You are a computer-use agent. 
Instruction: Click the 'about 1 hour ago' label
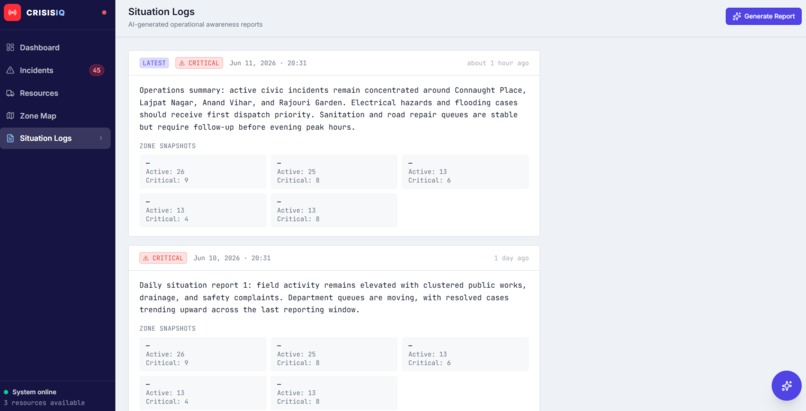(x=498, y=63)
